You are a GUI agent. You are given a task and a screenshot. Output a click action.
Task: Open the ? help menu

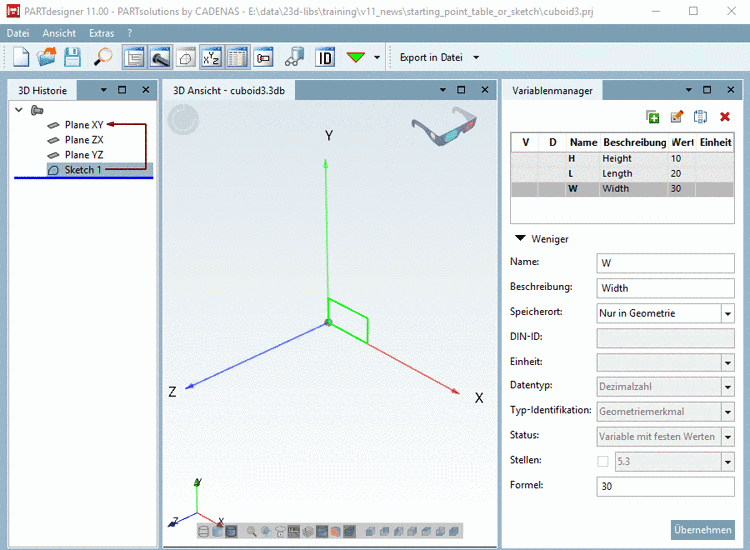(x=130, y=33)
